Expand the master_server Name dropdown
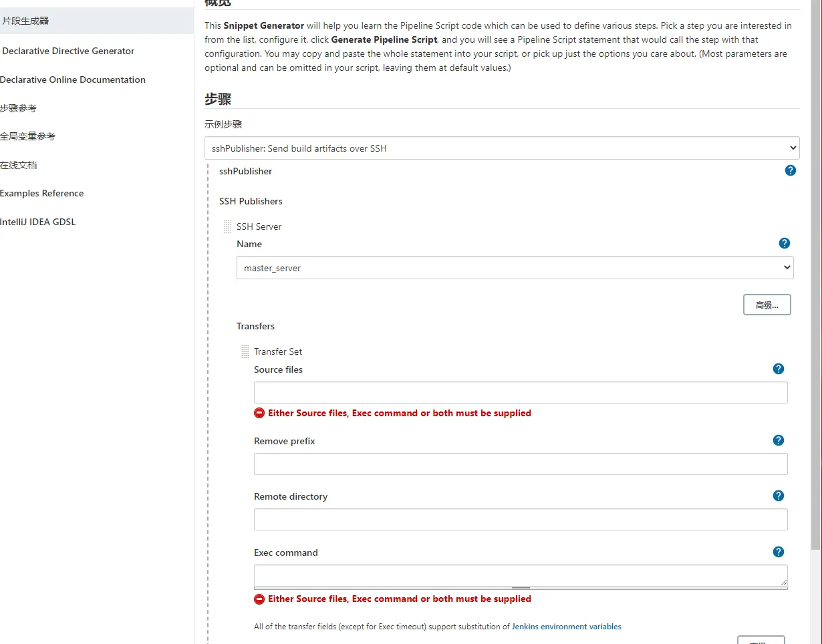822x644 pixels. [515, 268]
